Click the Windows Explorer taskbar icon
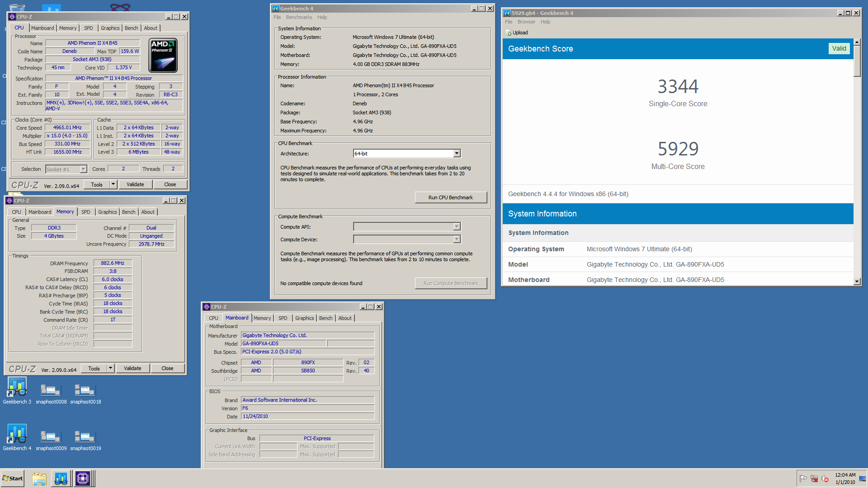The image size is (868, 488). point(39,479)
